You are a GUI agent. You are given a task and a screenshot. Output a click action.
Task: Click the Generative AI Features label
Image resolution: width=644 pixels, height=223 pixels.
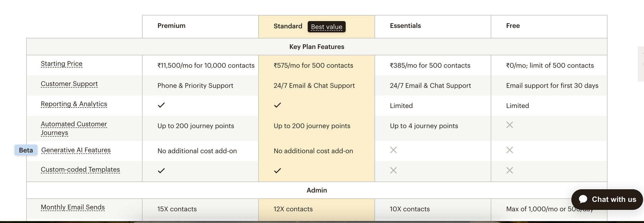[x=76, y=150]
